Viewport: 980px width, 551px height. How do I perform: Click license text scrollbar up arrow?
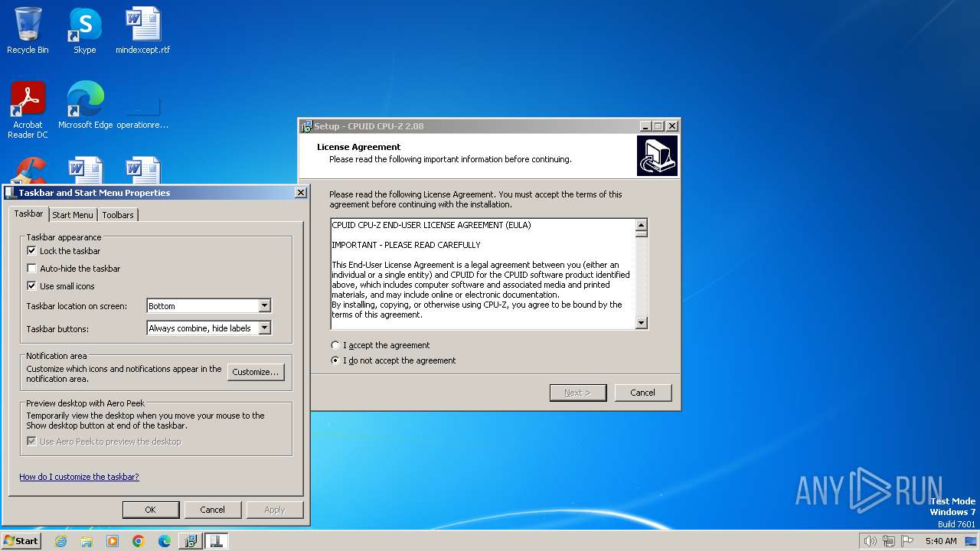click(x=642, y=225)
